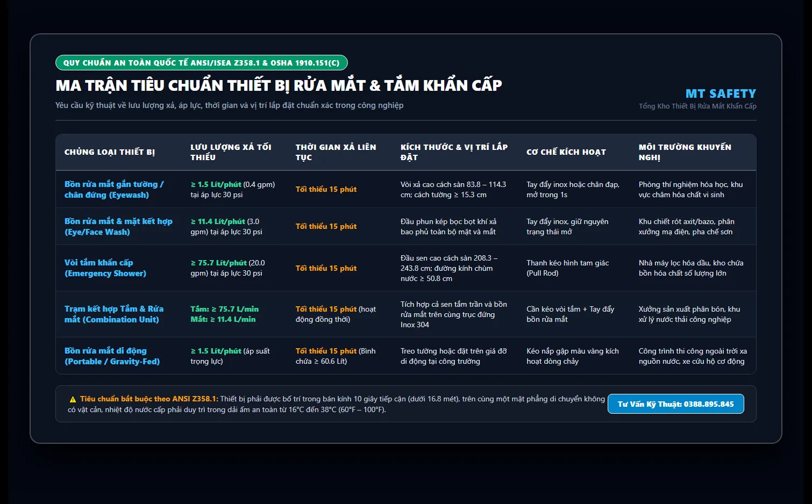Open Trạm kết hợp Combination Unit entry

coord(114,314)
